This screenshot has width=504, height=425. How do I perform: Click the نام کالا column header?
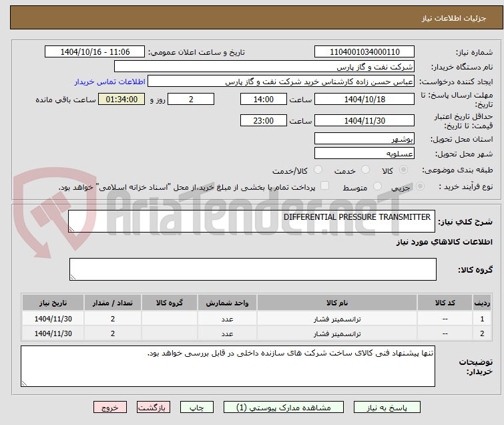tap(337, 303)
